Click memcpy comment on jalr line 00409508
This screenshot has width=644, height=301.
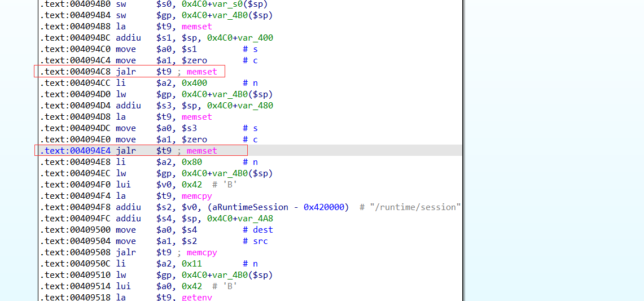[x=201, y=252]
